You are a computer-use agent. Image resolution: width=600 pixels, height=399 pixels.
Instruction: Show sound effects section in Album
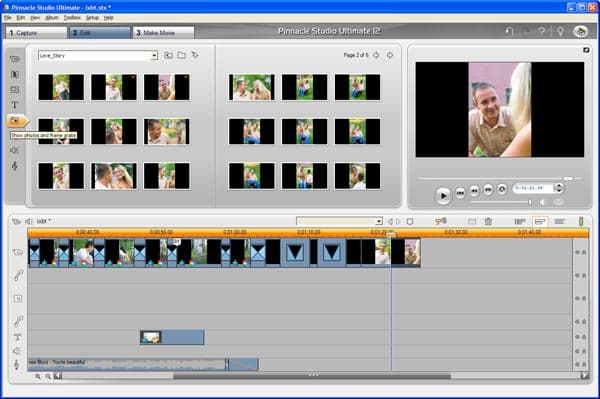[x=15, y=150]
